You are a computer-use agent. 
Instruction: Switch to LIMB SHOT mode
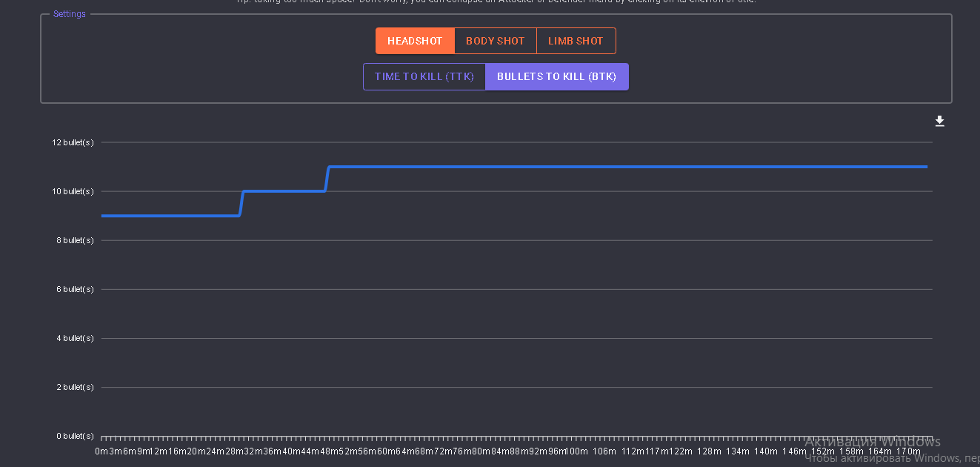(x=576, y=41)
